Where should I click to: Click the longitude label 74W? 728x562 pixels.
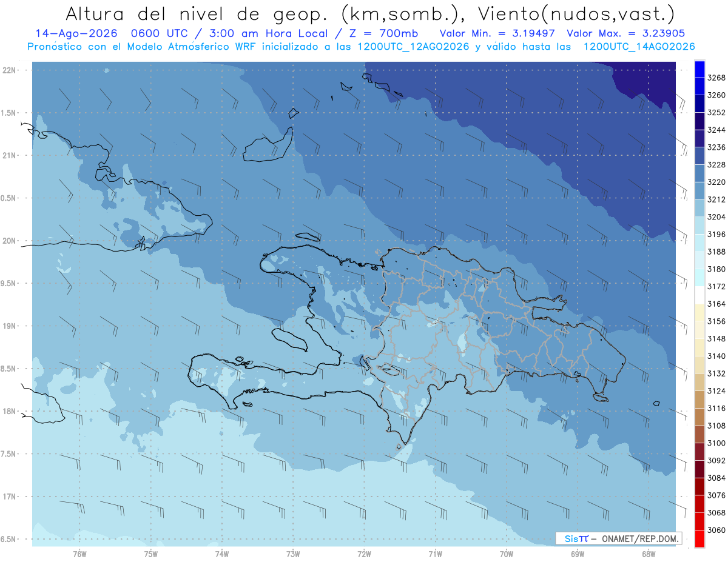(221, 555)
